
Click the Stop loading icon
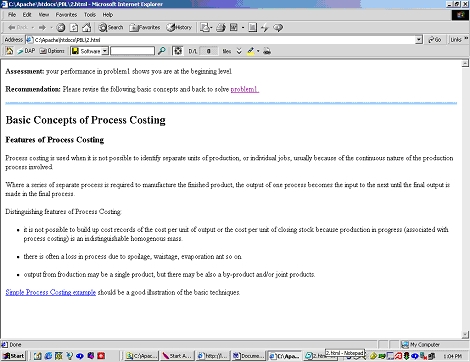(61, 28)
